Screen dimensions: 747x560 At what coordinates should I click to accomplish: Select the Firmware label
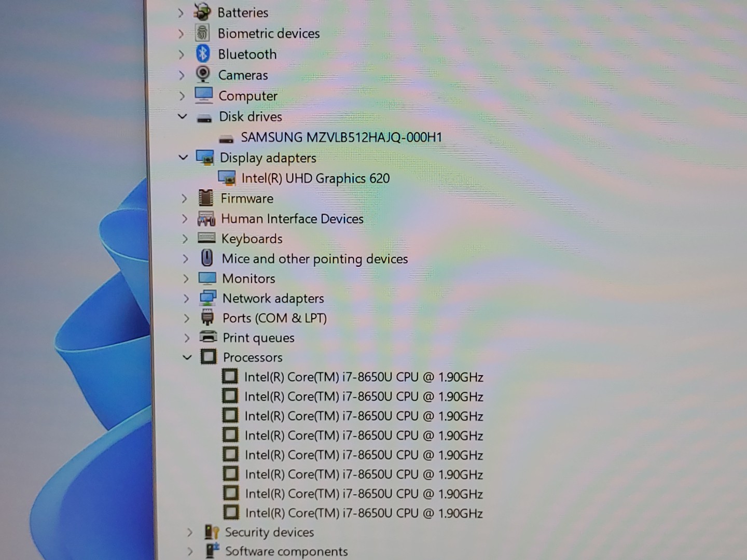pos(247,198)
